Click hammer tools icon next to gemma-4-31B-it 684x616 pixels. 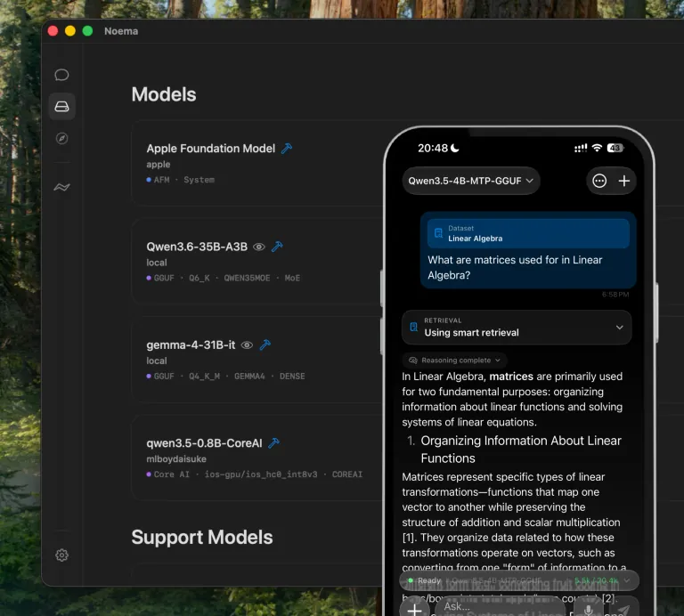[265, 344]
